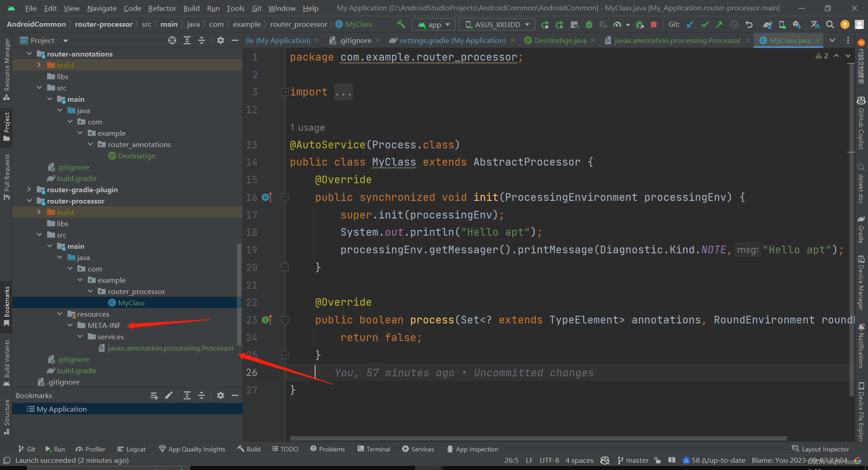Select MyClass in project tree
Screen dimensions: 868x470
[131, 303]
